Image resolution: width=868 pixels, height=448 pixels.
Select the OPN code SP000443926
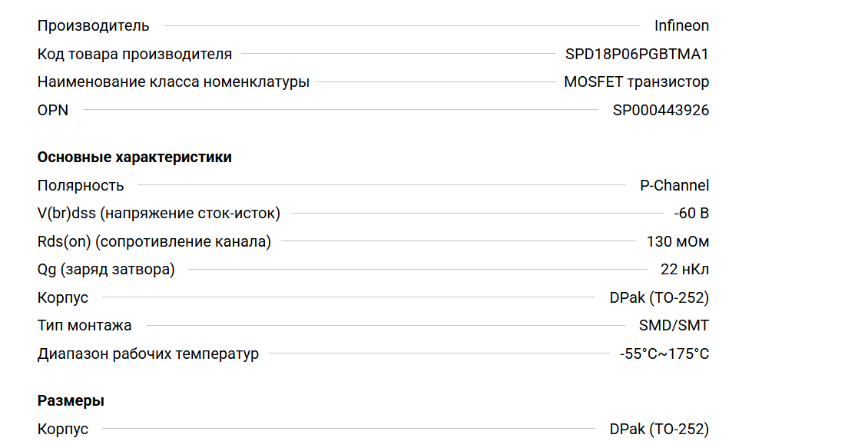(x=661, y=110)
